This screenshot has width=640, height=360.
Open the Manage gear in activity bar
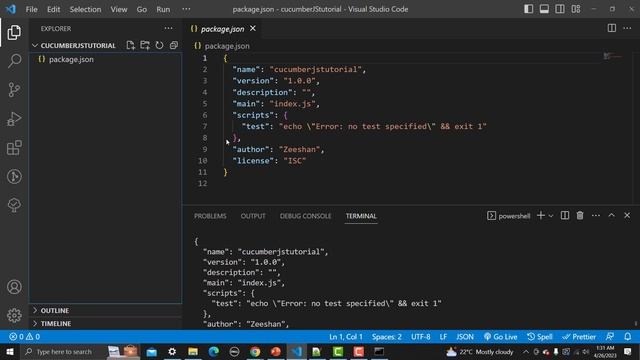pos(14,315)
